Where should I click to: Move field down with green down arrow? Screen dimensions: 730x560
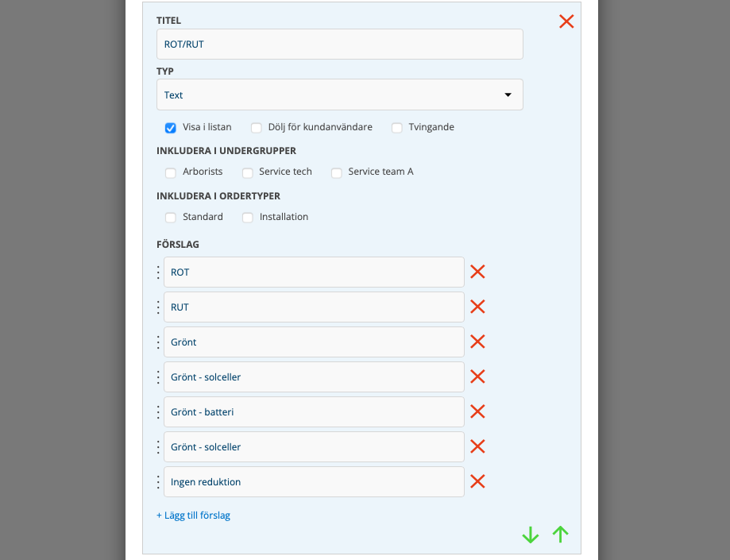pyautogui.click(x=531, y=535)
